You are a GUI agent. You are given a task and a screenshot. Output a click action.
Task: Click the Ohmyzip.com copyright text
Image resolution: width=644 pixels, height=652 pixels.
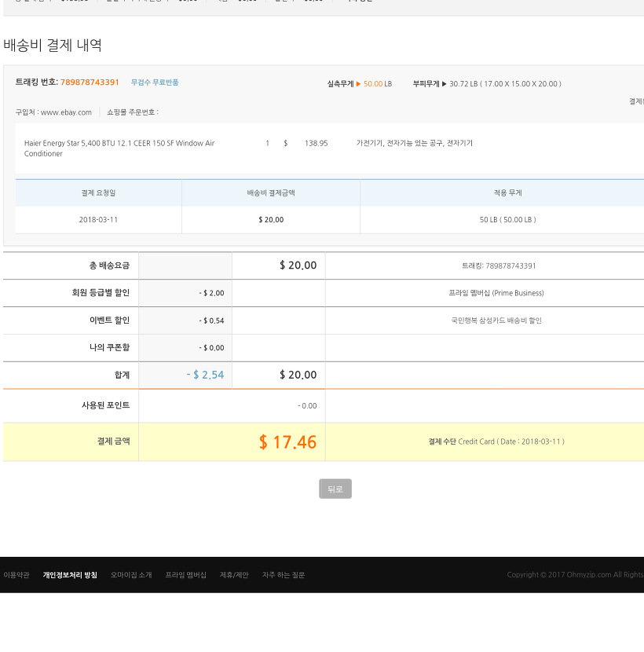(x=575, y=575)
